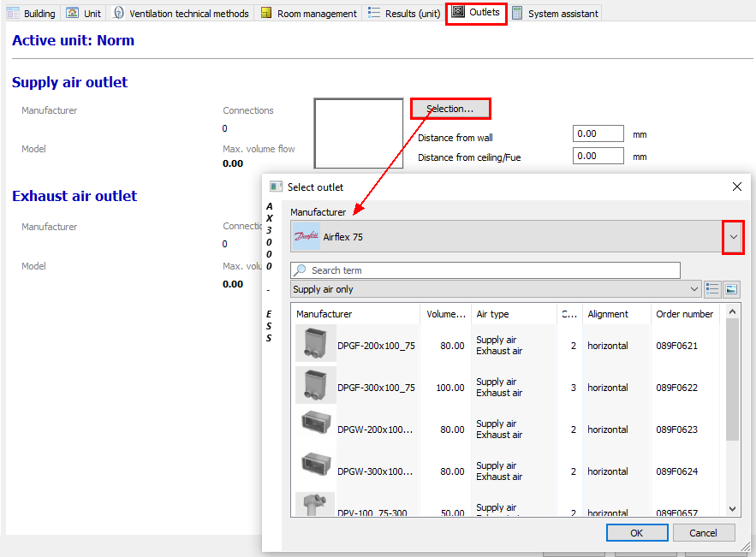Sort by Volume column header
The width and height of the screenshot is (756, 557).
[x=445, y=314]
